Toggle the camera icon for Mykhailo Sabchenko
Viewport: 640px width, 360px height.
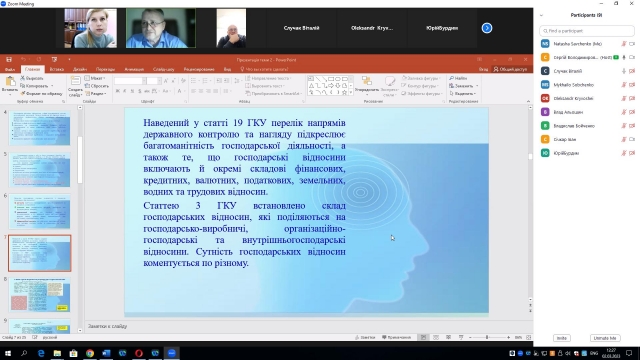point(632,85)
